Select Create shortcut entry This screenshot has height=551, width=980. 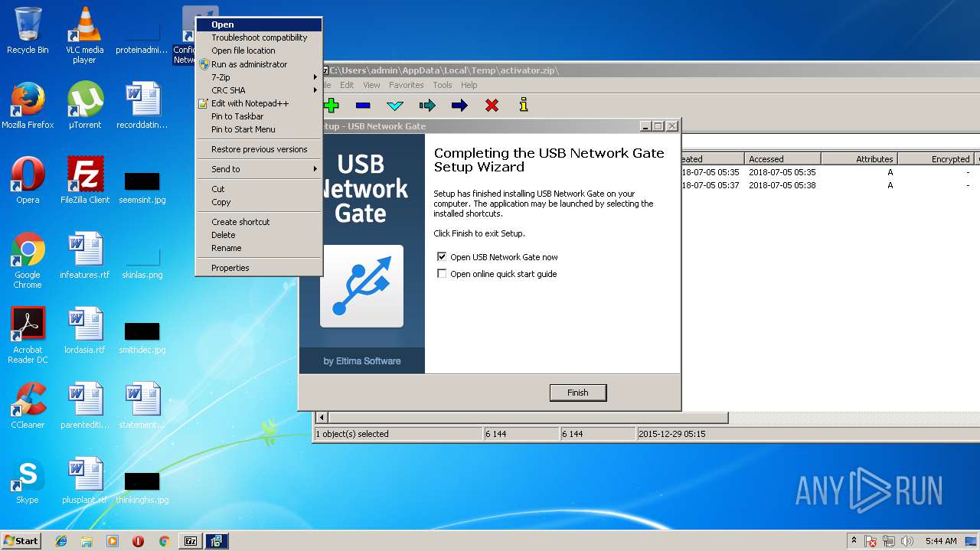click(259, 222)
